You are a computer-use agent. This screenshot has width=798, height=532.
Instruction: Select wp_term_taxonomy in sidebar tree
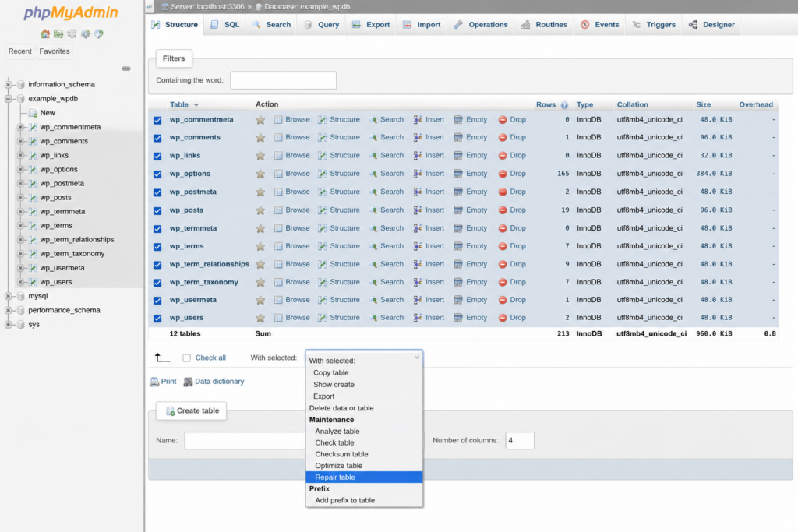(x=72, y=254)
